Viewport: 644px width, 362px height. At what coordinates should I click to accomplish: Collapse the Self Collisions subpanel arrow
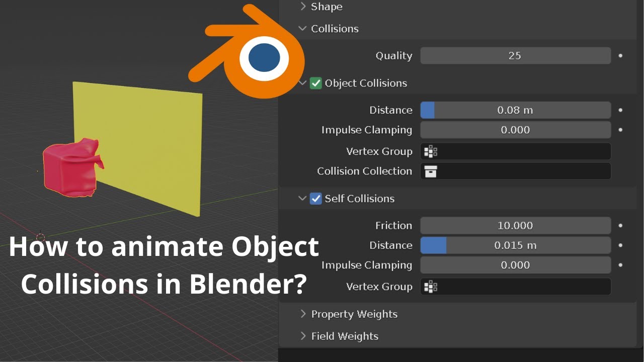click(302, 198)
